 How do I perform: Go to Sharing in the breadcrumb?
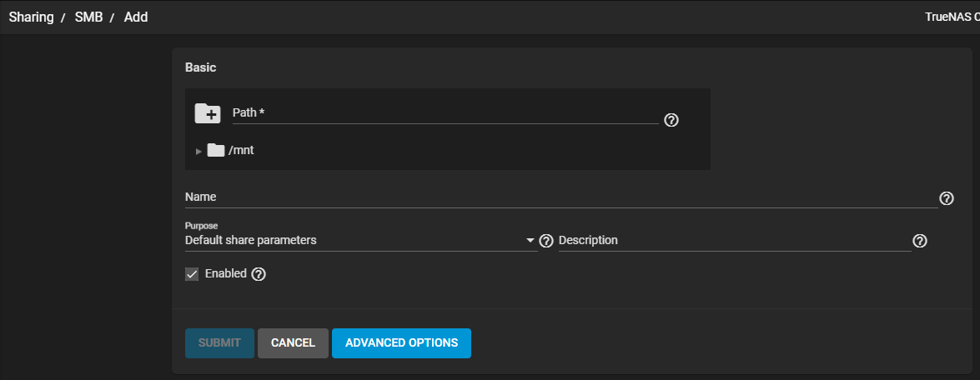(32, 17)
